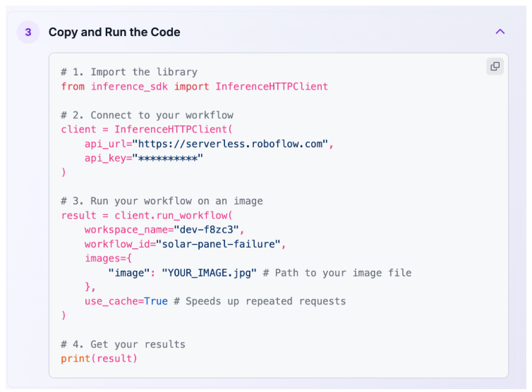This screenshot has height=392, width=532.
Task: Click the masked api_key value
Action: 168,158
